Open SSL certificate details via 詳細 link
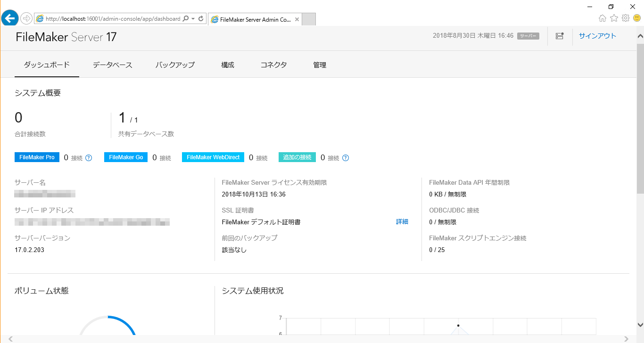 tap(402, 221)
